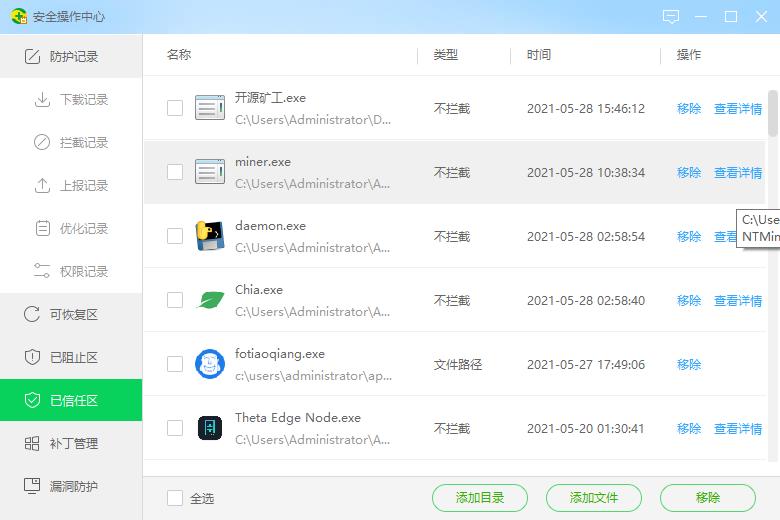780x520 pixels.
Task: Click the Chia.exe green leaf icon
Action: [210, 300]
